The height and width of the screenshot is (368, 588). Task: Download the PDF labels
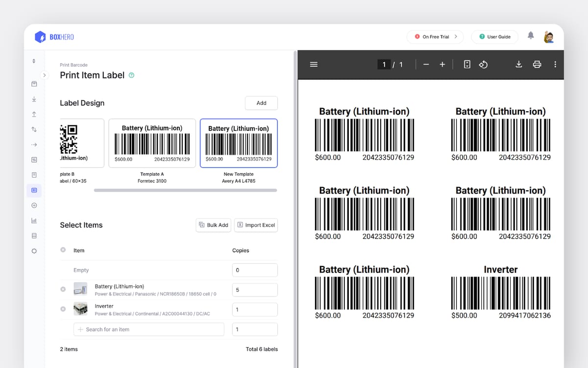(519, 64)
